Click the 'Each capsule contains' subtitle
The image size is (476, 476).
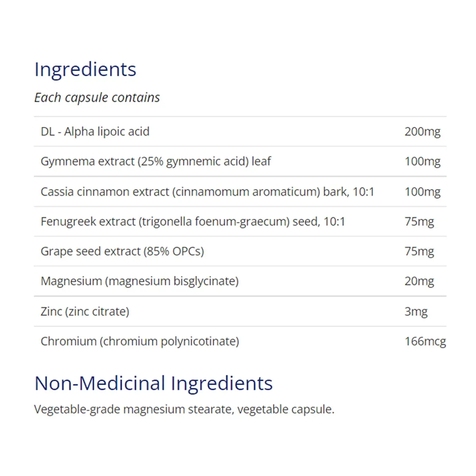click(x=97, y=98)
